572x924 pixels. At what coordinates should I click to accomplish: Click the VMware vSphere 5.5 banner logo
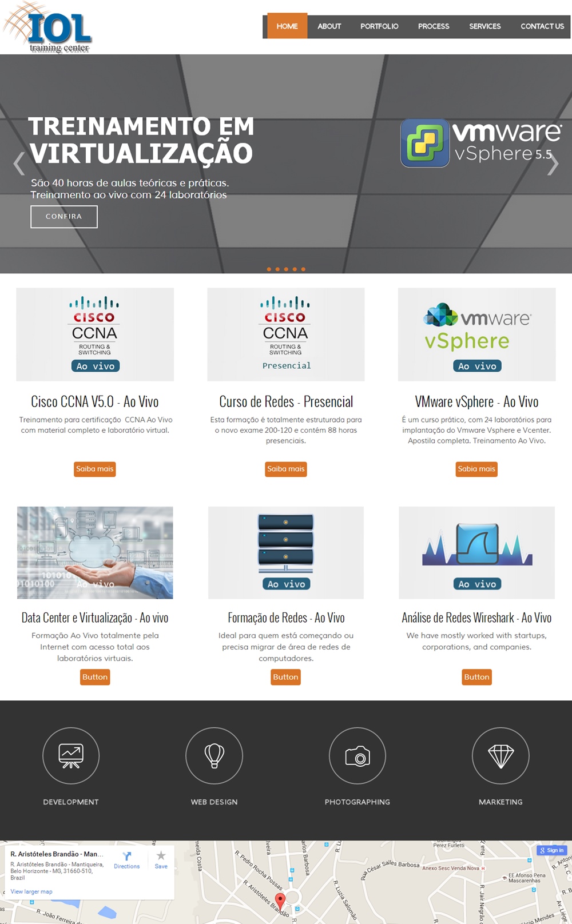(481, 142)
